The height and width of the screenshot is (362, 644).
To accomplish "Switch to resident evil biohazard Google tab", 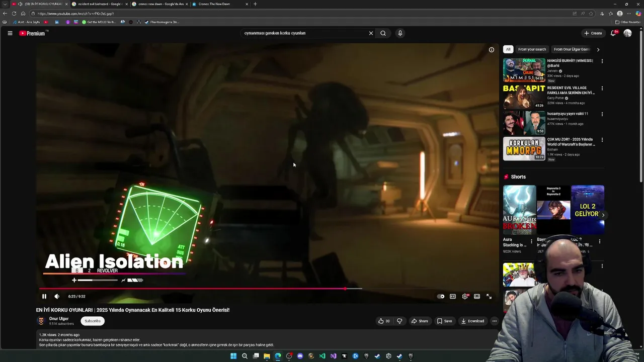I will [x=100, y=4].
